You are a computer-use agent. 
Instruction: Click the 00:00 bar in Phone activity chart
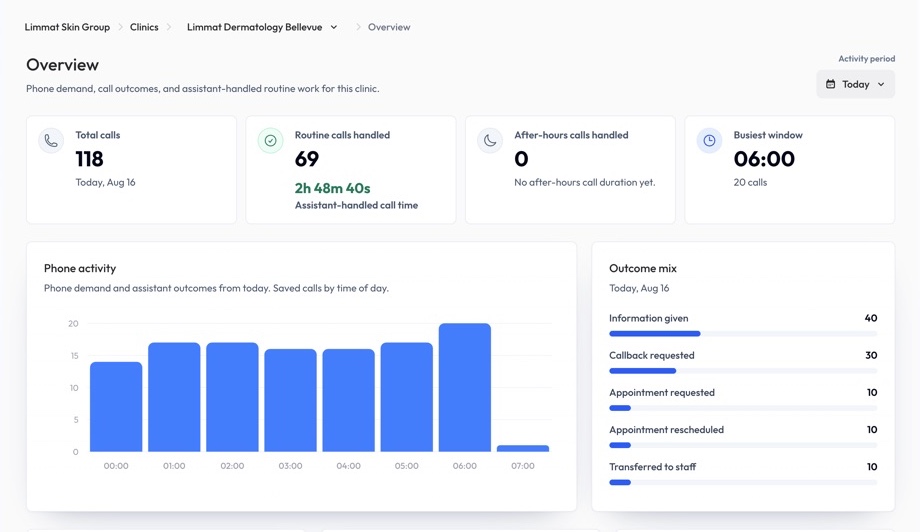tap(116, 406)
